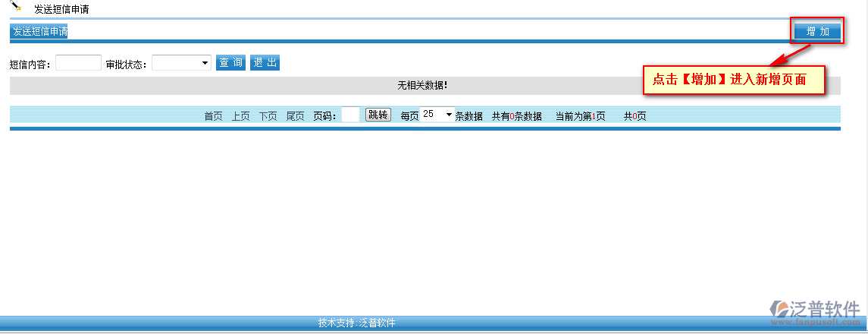Click the 泛普软件 logo in the bottom corner
The image size is (868, 334).
(815, 311)
